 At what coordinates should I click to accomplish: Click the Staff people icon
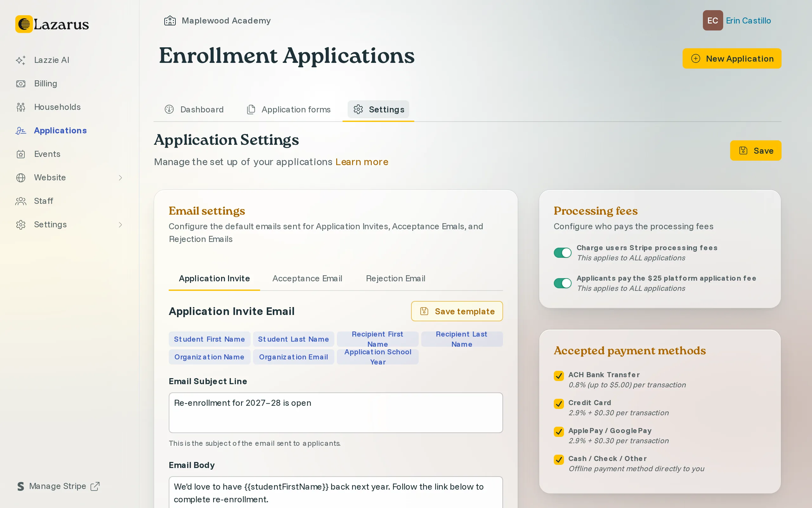21,201
